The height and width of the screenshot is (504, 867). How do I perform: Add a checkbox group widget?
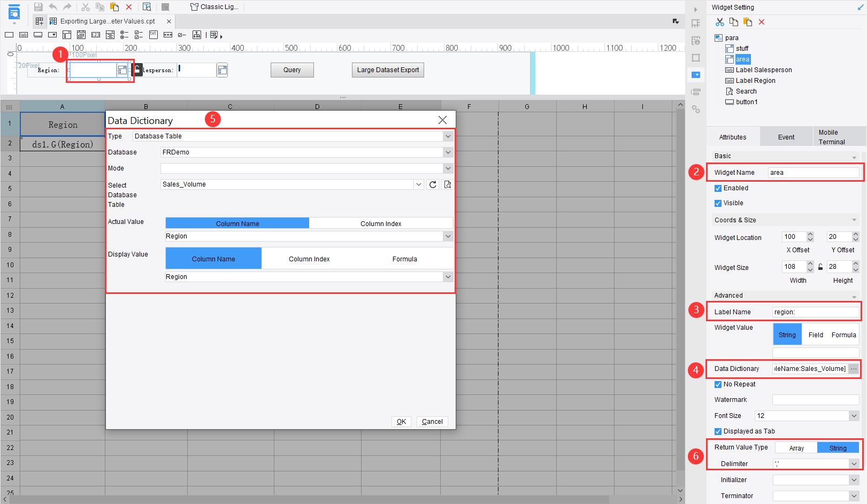click(139, 35)
